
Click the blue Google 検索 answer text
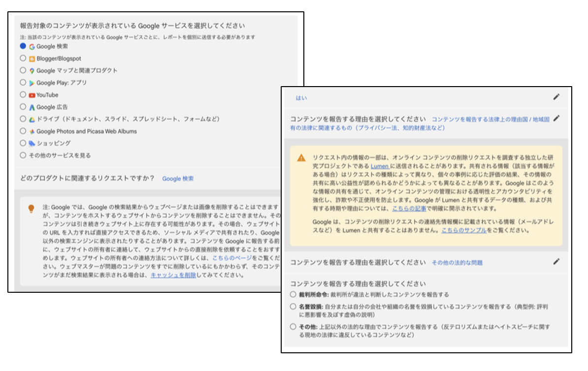click(x=178, y=179)
